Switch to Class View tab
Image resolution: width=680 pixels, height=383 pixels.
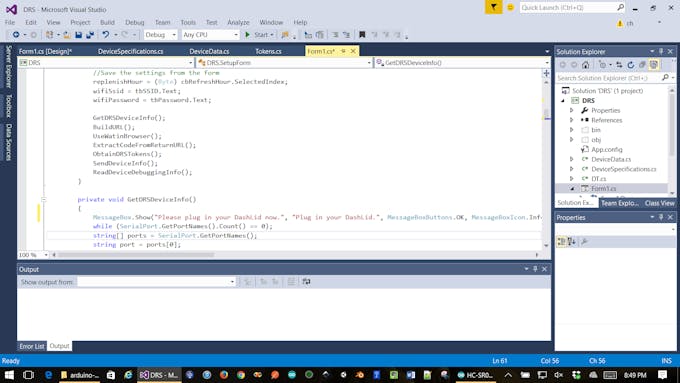[659, 203]
